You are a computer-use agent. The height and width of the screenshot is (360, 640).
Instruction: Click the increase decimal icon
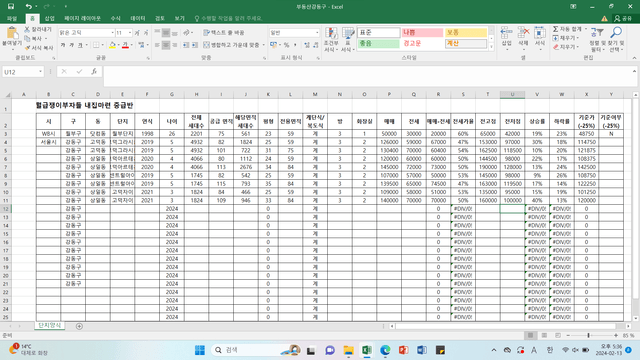tap(307, 45)
